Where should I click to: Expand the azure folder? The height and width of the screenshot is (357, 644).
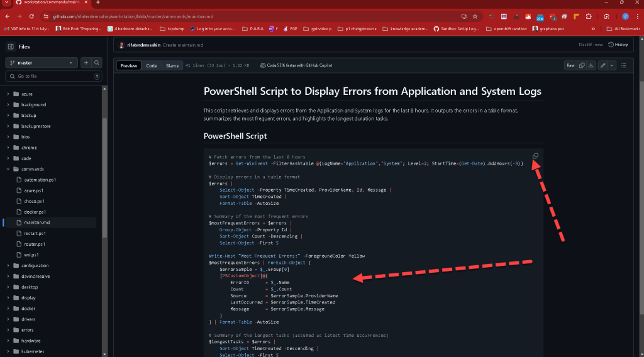tap(8, 94)
